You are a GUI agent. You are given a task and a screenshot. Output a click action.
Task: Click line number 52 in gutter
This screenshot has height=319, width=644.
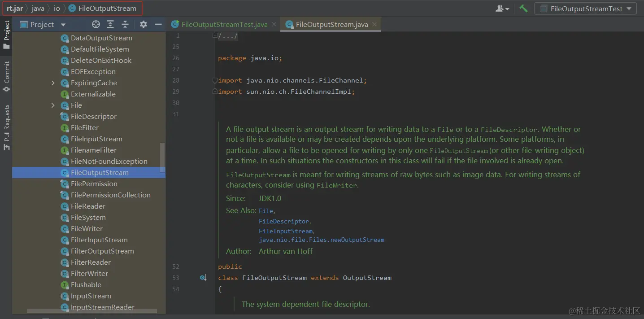[175, 267]
